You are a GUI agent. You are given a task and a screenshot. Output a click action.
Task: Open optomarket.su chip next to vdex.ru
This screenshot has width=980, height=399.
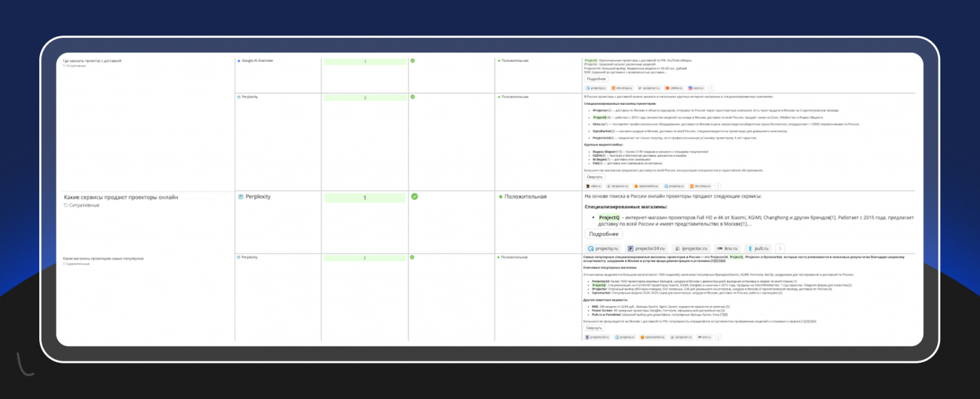[x=646, y=186]
